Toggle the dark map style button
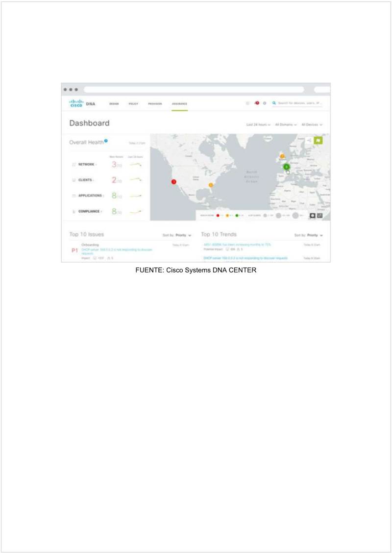The width and height of the screenshot is (392, 553). pyautogui.click(x=312, y=215)
